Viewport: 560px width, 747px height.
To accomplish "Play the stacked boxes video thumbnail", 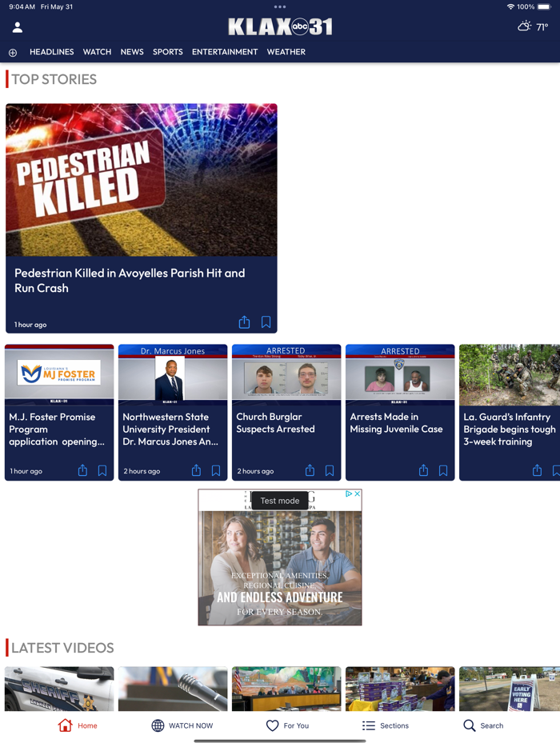I will click(x=400, y=689).
